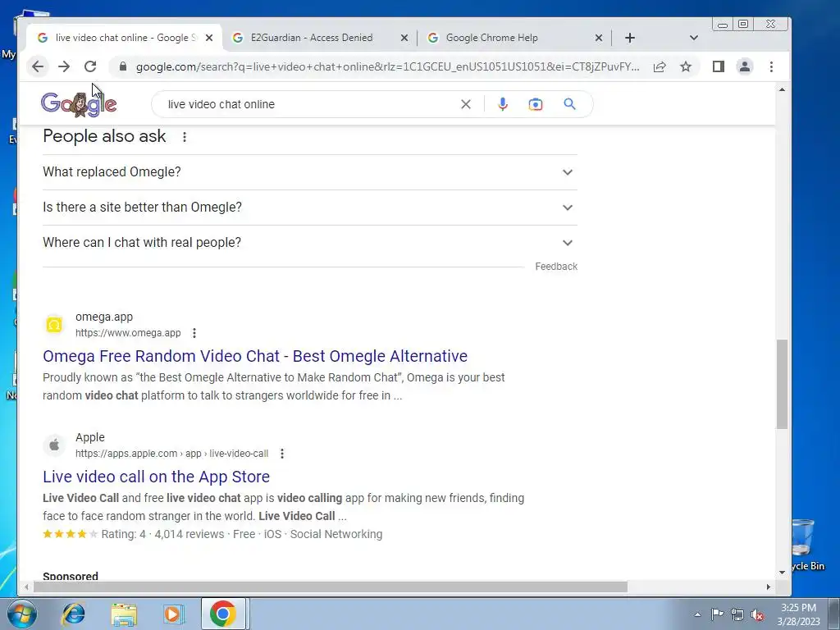Expand 'Where can I chat with real people?'
Viewport: 840px width, 630px height.
point(309,243)
